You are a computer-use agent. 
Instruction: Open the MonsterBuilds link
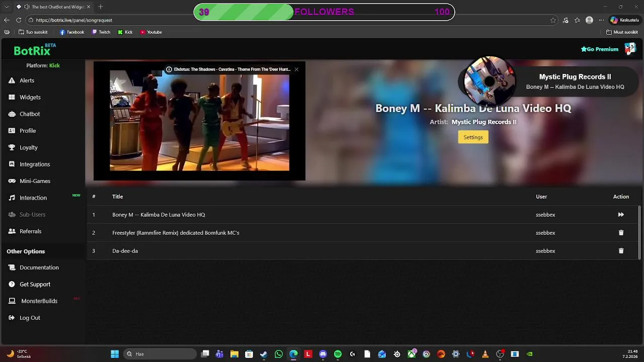coord(33,301)
